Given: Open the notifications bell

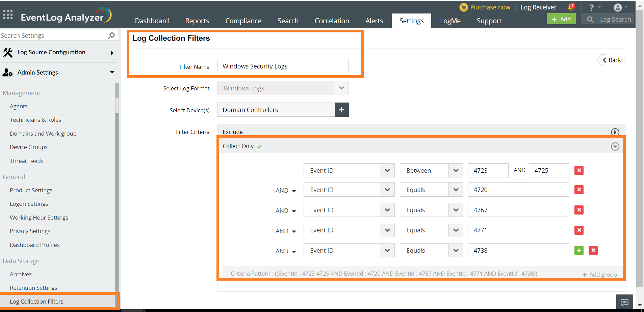Looking at the screenshot, I should pyautogui.click(x=571, y=7).
